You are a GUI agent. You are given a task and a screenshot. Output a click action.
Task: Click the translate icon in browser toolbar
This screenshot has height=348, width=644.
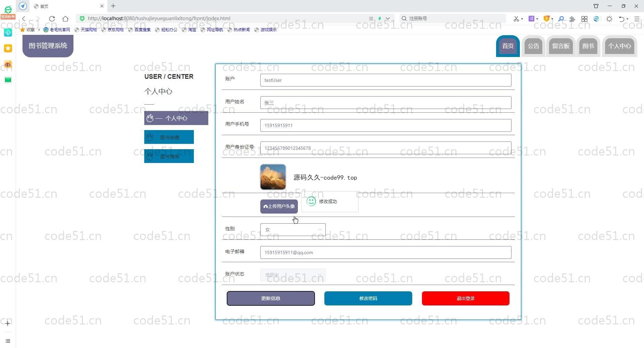coord(531,19)
